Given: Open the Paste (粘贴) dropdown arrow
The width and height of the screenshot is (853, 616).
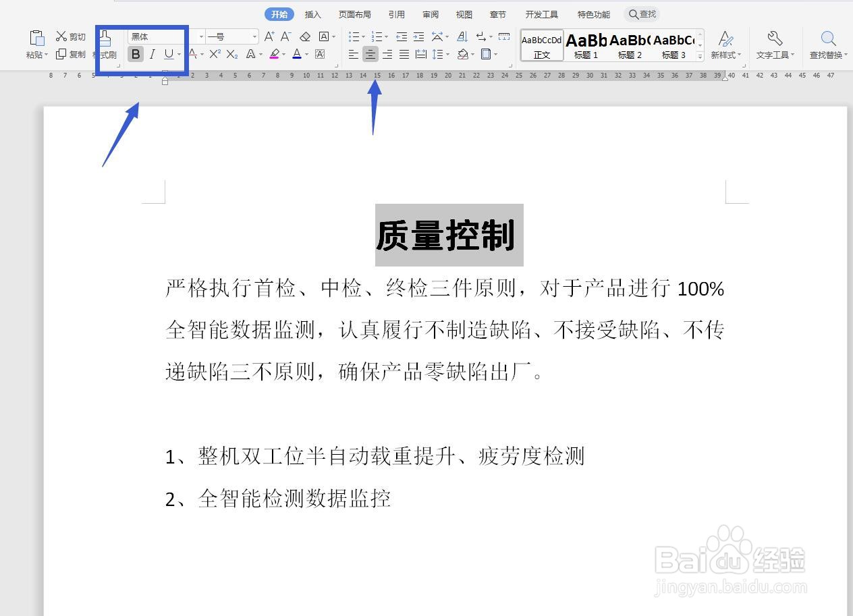Looking at the screenshot, I should (x=47, y=55).
